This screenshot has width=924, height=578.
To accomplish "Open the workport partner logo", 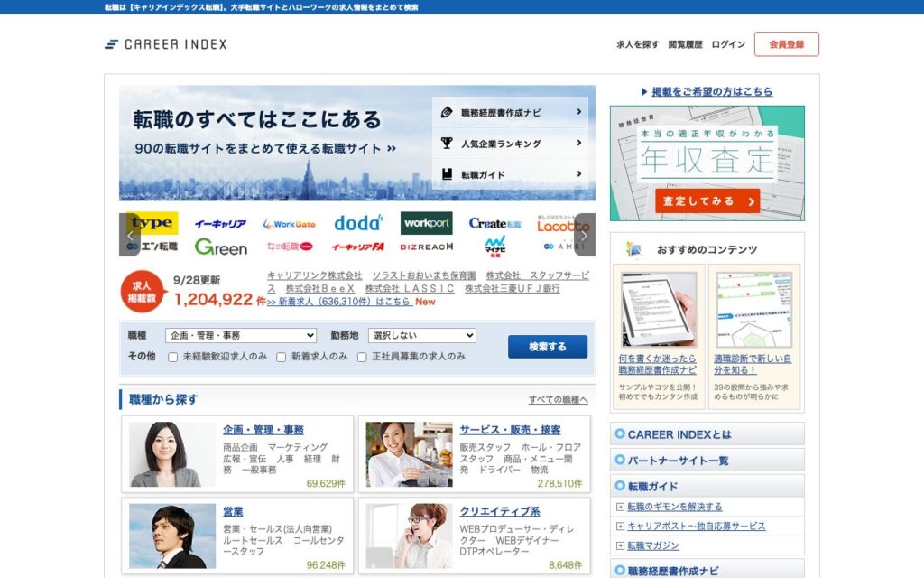I will (427, 224).
